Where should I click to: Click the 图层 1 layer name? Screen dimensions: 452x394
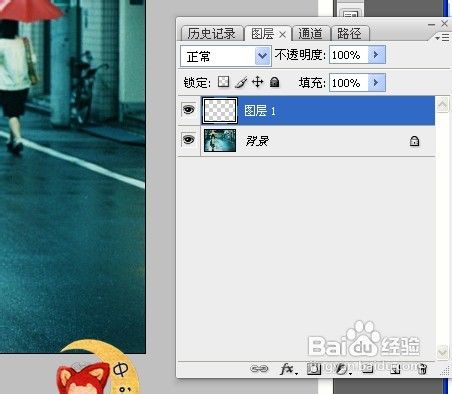(260, 111)
